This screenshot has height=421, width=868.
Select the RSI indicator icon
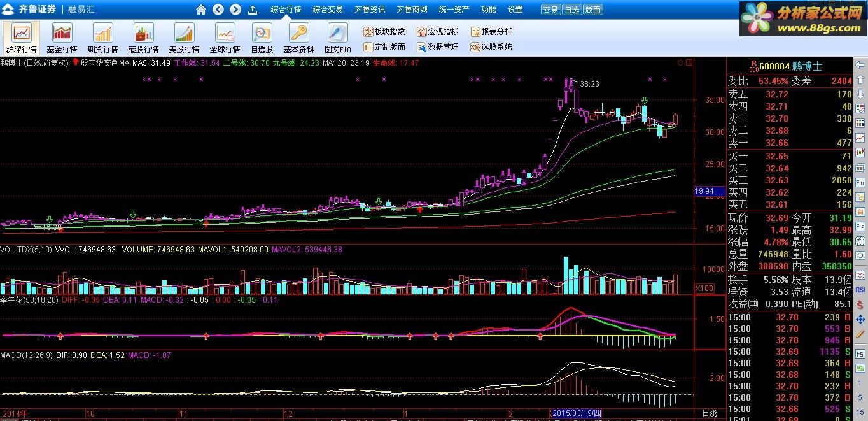860,290
